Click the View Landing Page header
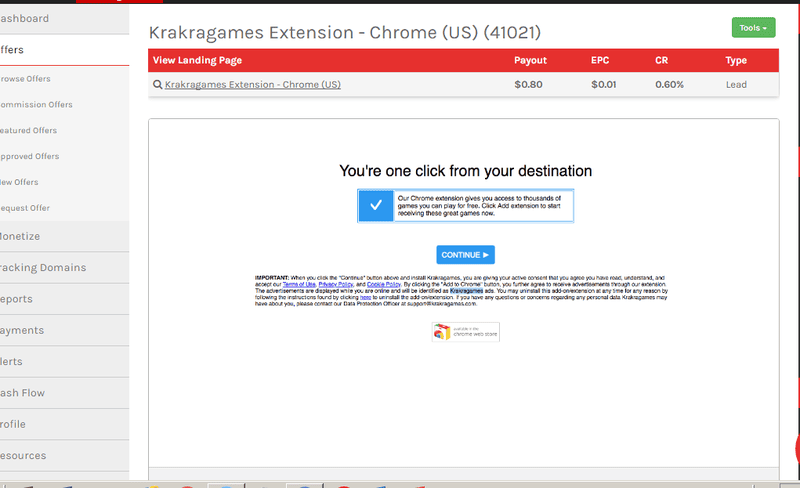Screen dimensions: 800x488 click(197, 60)
